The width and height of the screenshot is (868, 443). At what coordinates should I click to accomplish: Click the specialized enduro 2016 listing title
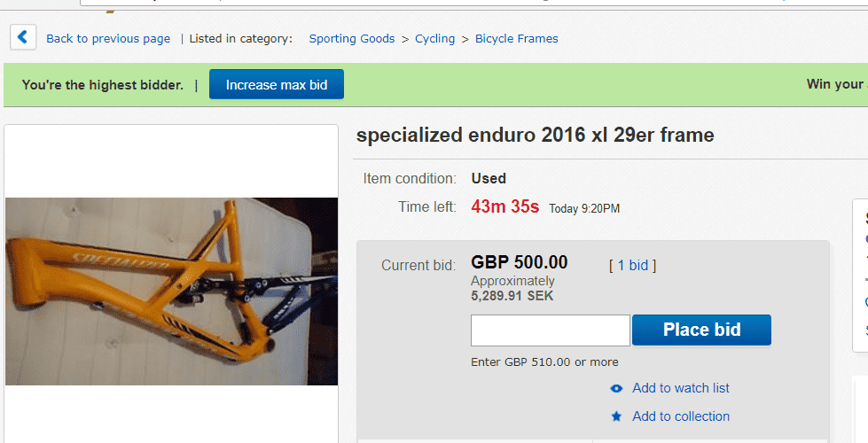(535, 135)
